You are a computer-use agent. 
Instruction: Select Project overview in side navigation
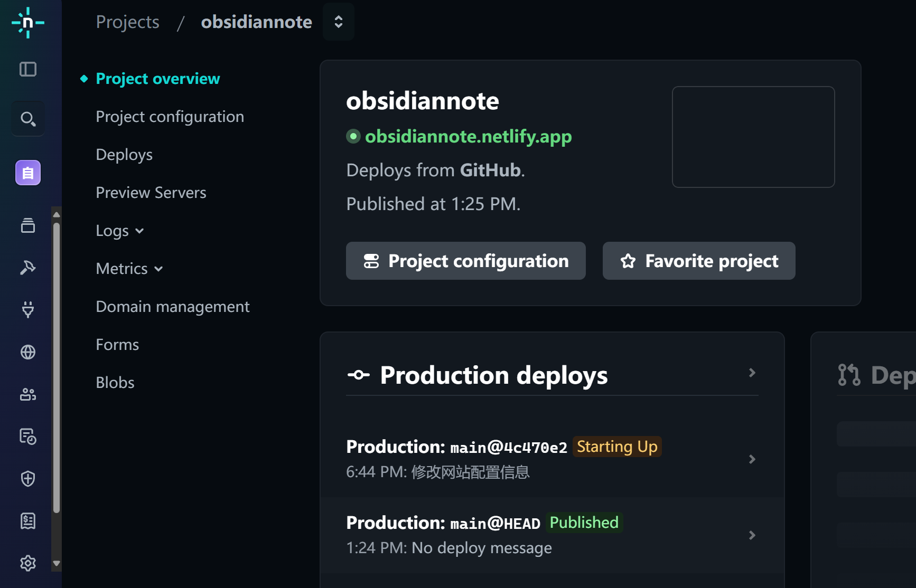(x=158, y=79)
